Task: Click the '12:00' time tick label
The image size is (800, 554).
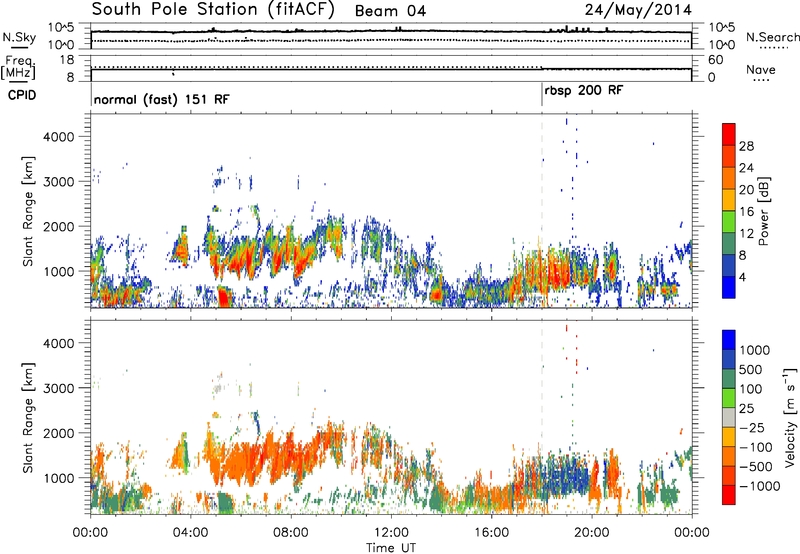Action: (x=391, y=533)
